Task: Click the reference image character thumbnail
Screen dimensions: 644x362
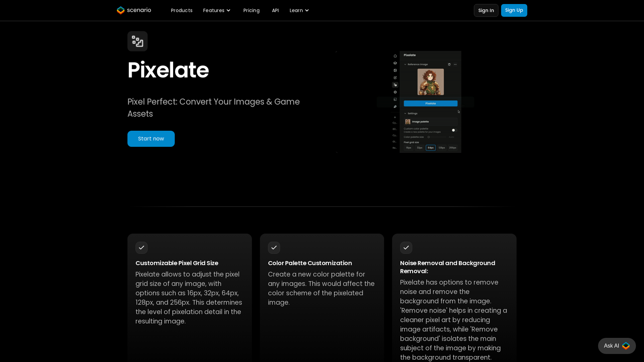Action: pyautogui.click(x=431, y=82)
